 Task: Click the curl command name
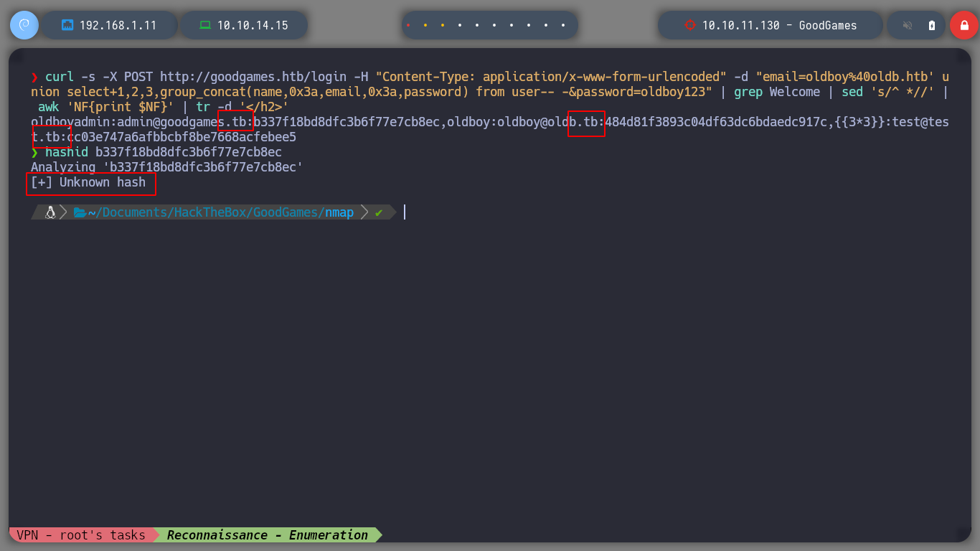(60, 77)
